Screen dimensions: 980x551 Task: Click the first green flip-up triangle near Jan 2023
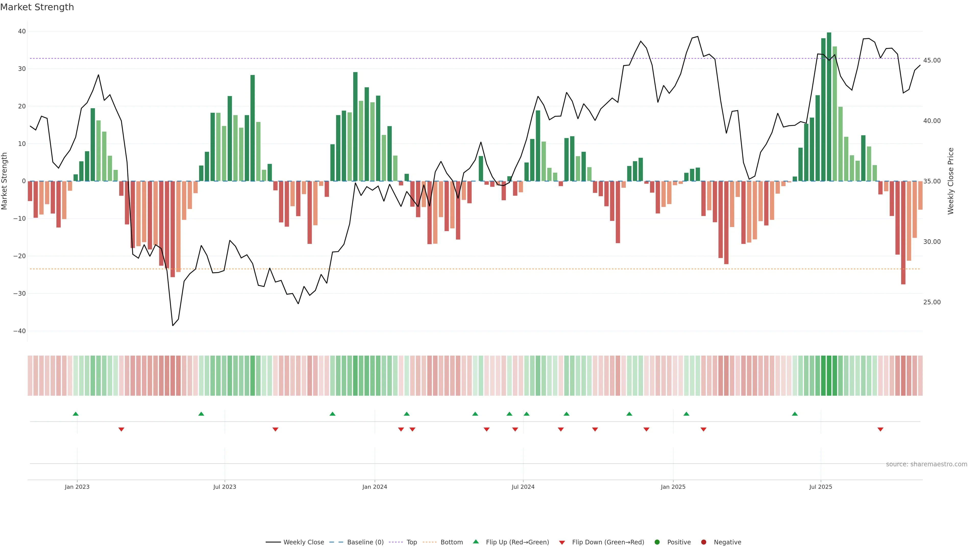[75, 414]
